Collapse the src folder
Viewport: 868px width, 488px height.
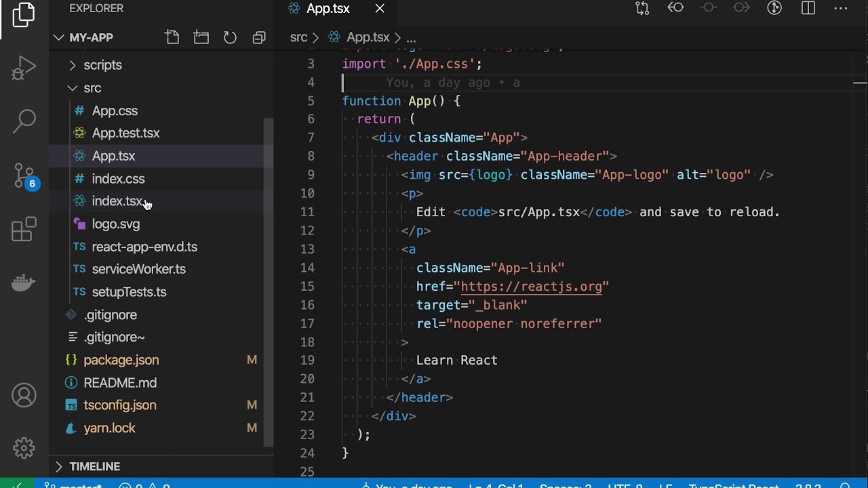[x=92, y=88]
